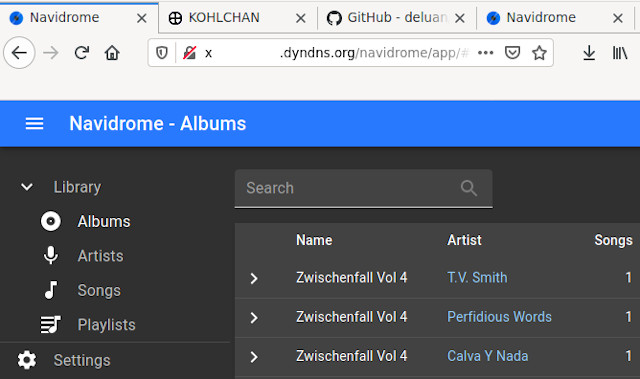Expand the Calva Y Nada album row
Image resolution: width=640 pixels, height=379 pixels.
click(254, 357)
